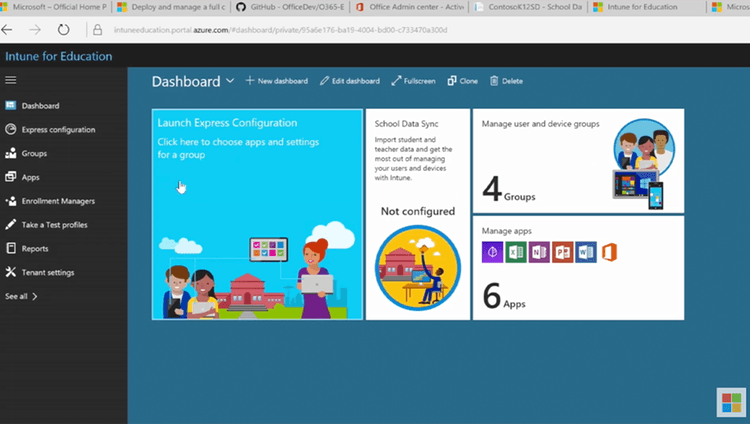This screenshot has width=750, height=424.
Task: Select Take a Test profiles
Action: tap(54, 225)
